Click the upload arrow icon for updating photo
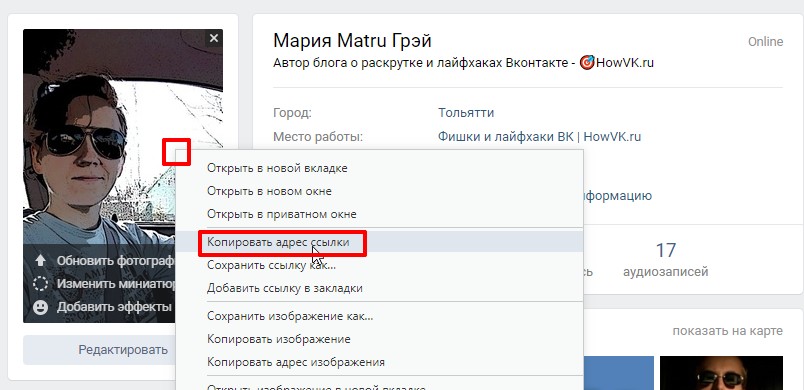 [x=40, y=260]
